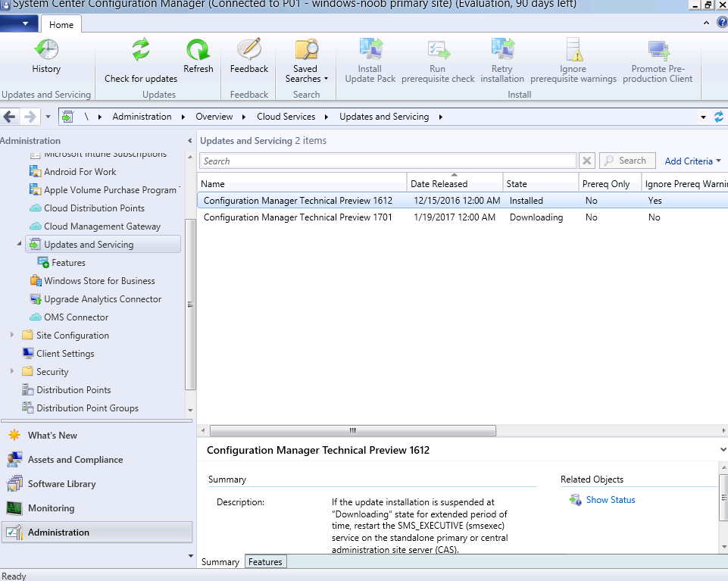
Task: Switch to Assets and Compliance workspace
Action: pyautogui.click(x=97, y=460)
